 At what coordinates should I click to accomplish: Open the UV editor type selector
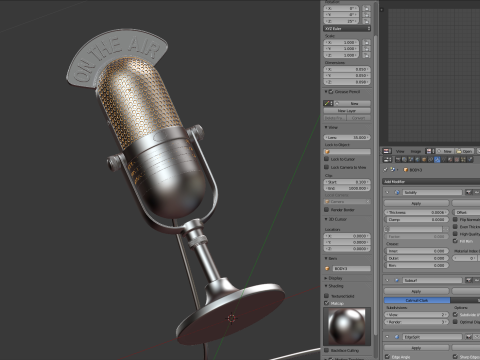pos(387,151)
